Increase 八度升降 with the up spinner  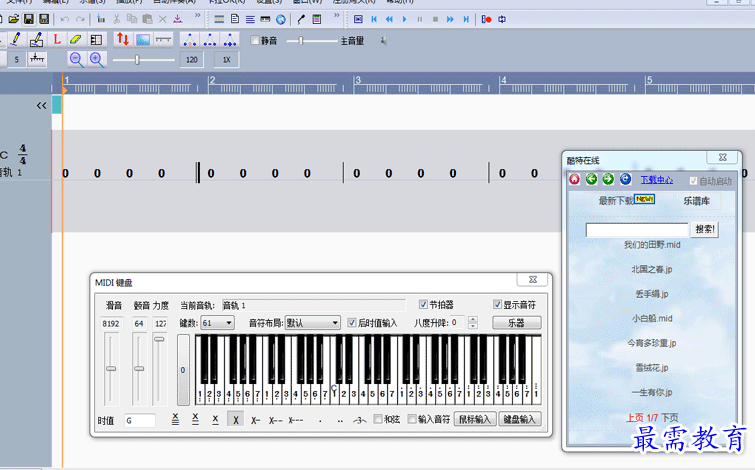(473, 319)
